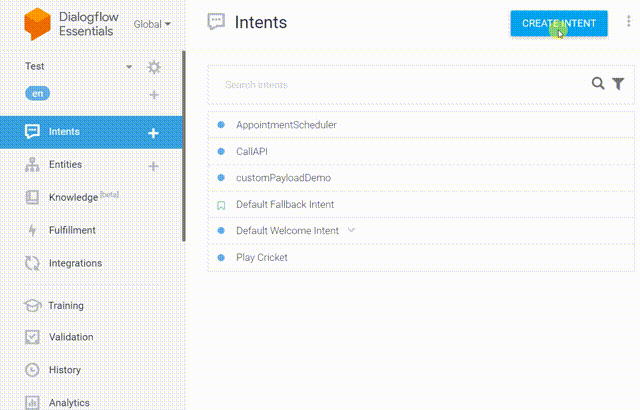Open Validation section
The width and height of the screenshot is (640, 410).
(71, 337)
